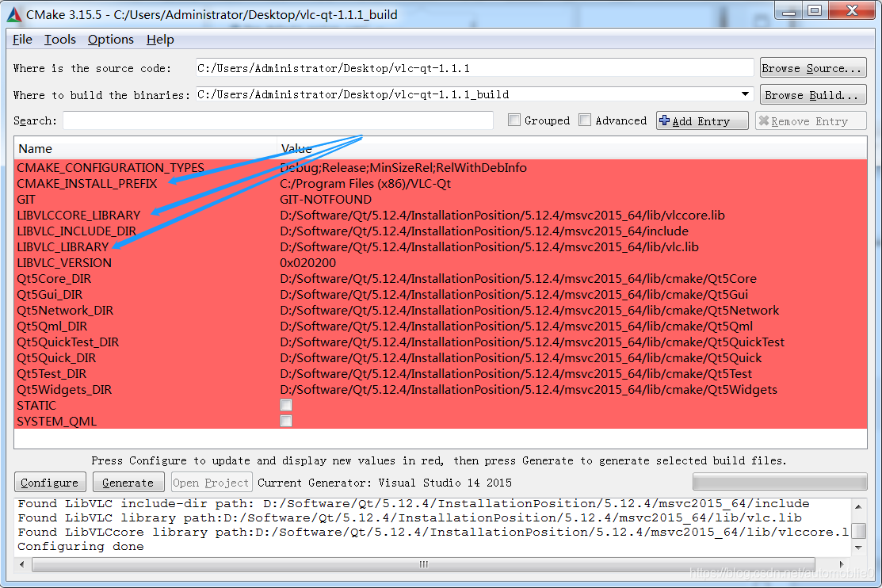Select the Qt5Quick_DIR entry
This screenshot has height=588, width=882.
pyautogui.click(x=56, y=358)
